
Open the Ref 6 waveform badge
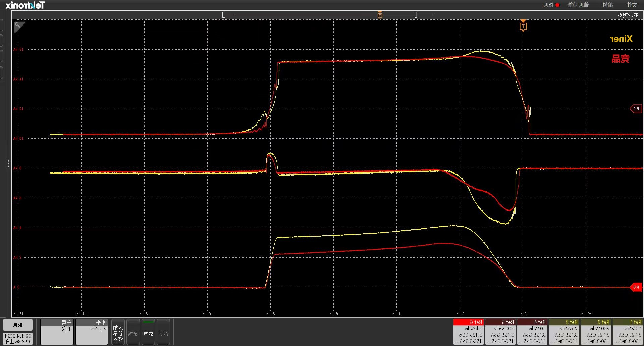468,332
